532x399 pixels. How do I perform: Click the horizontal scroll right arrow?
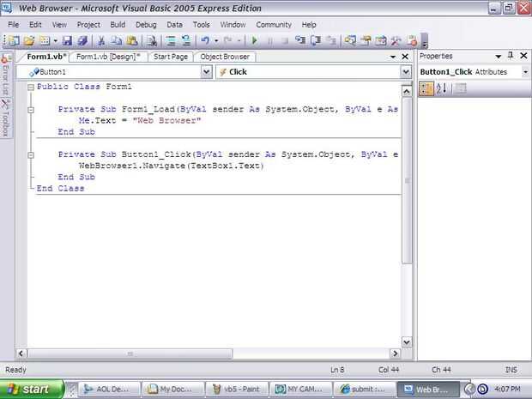point(395,354)
